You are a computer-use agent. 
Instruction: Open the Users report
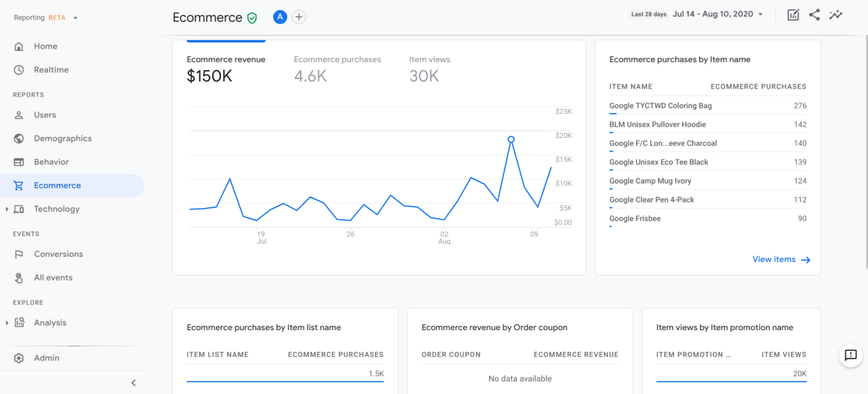click(x=45, y=115)
